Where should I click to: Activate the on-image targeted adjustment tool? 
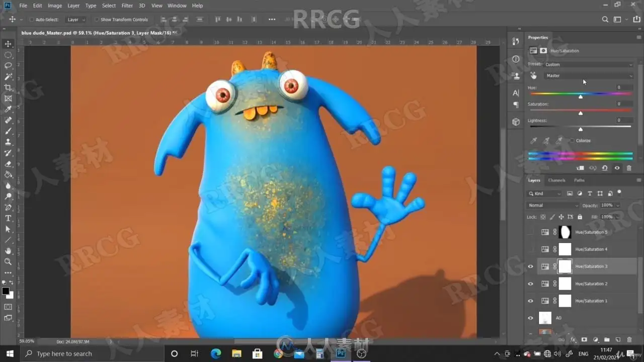(533, 75)
